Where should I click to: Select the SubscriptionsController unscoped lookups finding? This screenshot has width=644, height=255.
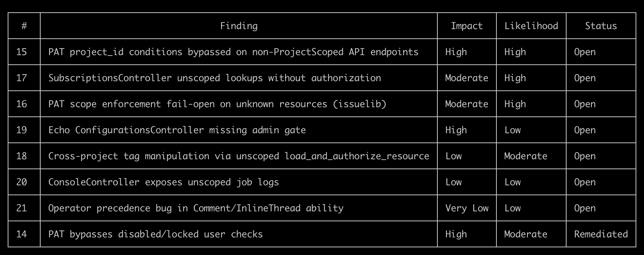tap(214, 78)
